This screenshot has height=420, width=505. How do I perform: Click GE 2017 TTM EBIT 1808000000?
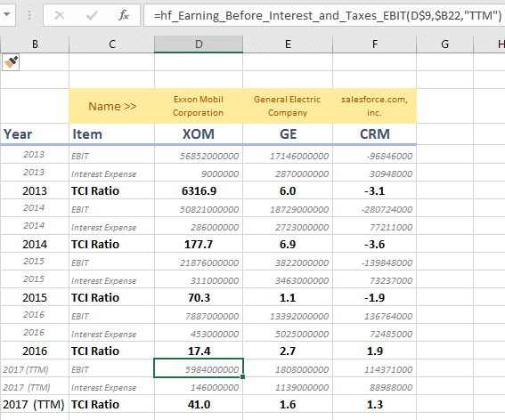pos(288,369)
